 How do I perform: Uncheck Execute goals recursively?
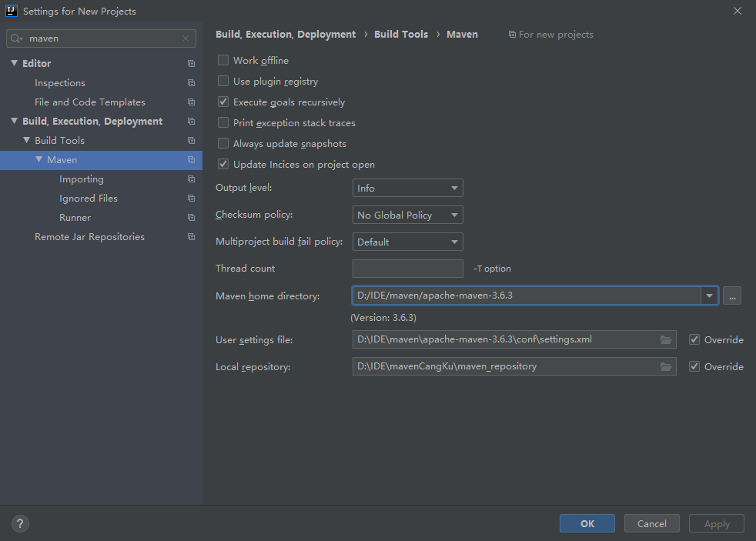pos(223,102)
